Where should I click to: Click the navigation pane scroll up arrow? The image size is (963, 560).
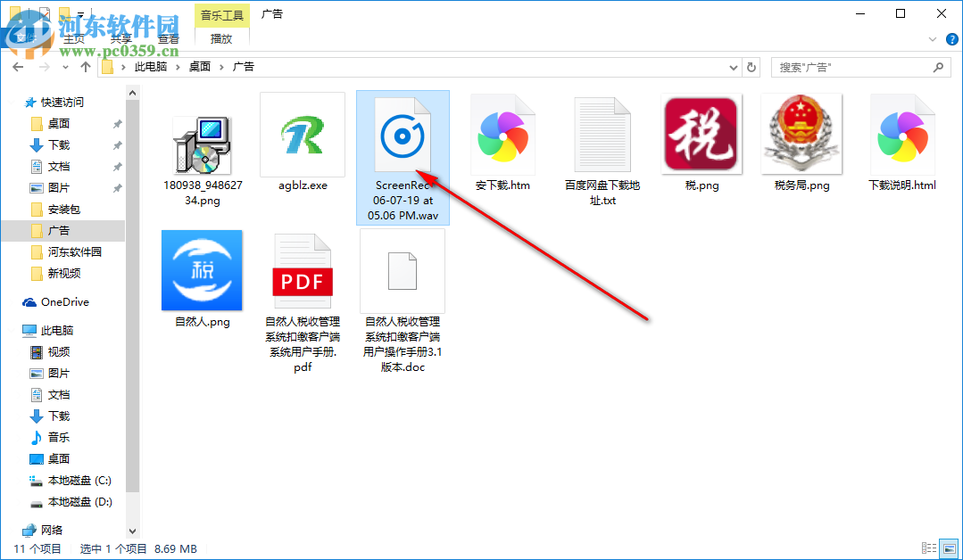click(133, 93)
